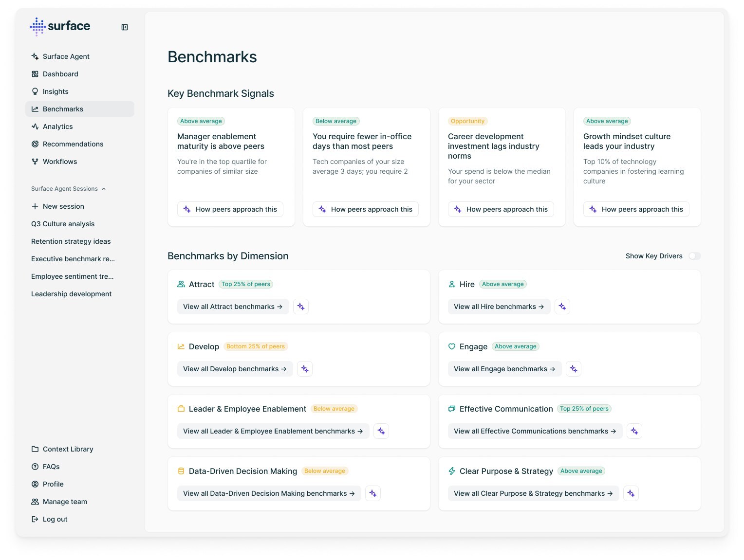Collapse the Surface Agent Sessions section
Screen dimensions: 744x560
pos(104,189)
